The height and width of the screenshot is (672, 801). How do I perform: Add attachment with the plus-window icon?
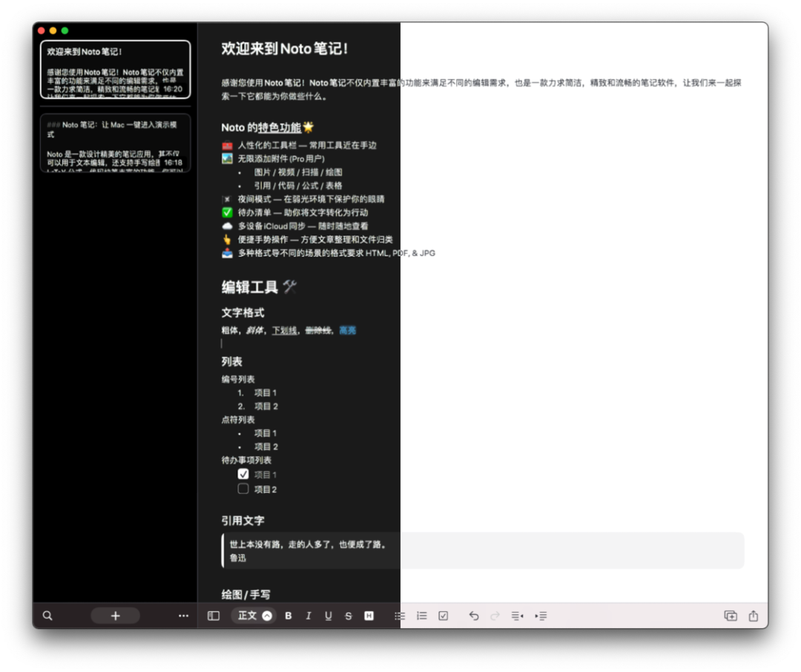[x=731, y=616]
